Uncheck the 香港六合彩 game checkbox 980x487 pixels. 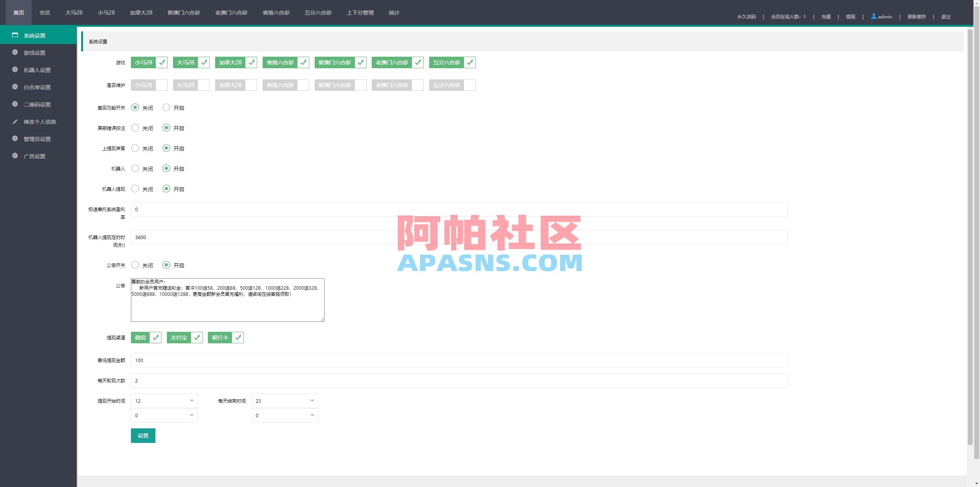click(x=303, y=62)
